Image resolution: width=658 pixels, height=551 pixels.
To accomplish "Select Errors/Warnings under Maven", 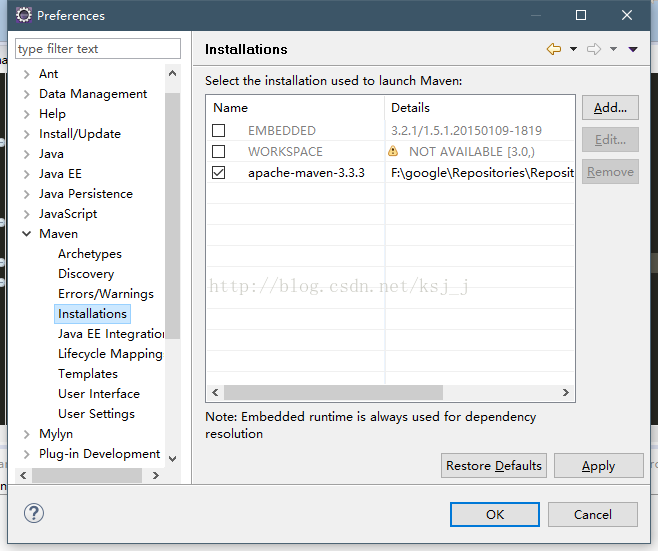I will point(106,294).
